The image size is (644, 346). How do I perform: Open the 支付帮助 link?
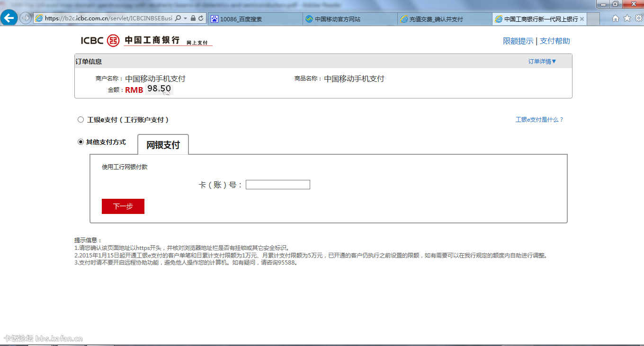[555, 41]
